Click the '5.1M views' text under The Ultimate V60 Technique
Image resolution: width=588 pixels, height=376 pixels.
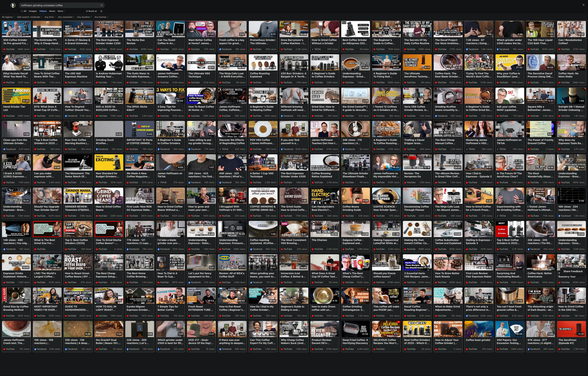point(209,83)
